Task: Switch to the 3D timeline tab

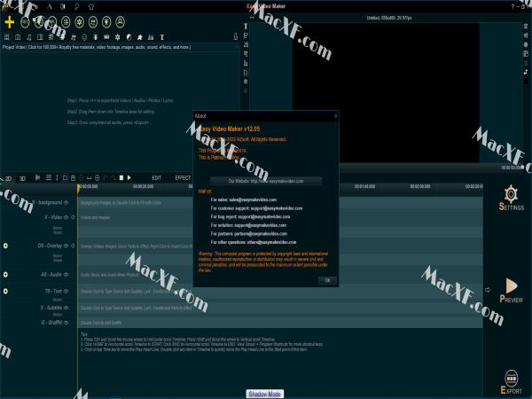Action: (22, 178)
